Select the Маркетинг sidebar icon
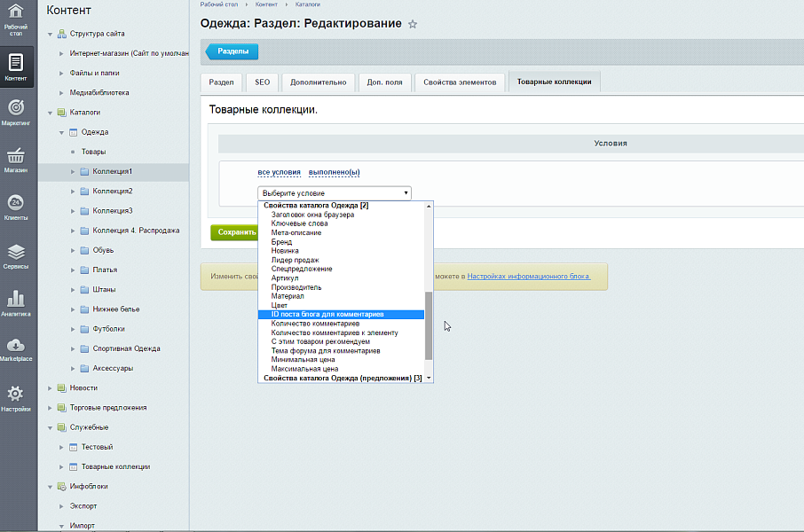Screen dimensions: 804x532 pyautogui.click(x=15, y=112)
